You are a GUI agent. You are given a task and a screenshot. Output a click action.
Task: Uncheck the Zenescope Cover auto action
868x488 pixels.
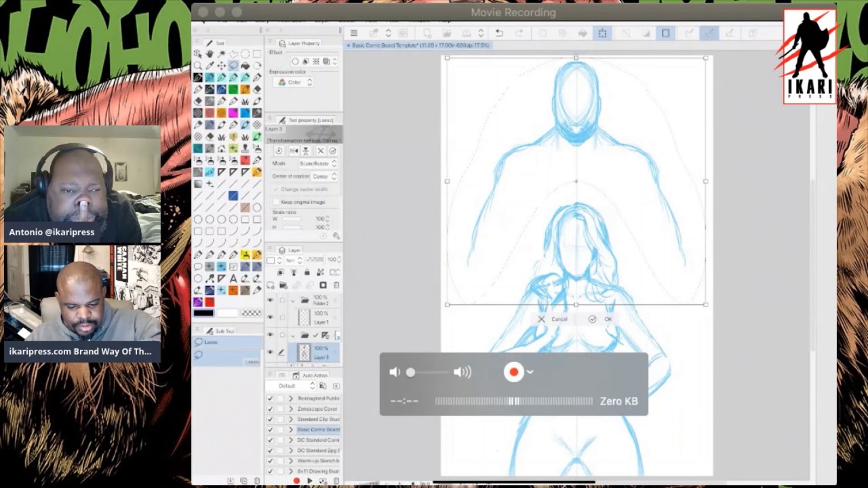click(270, 409)
